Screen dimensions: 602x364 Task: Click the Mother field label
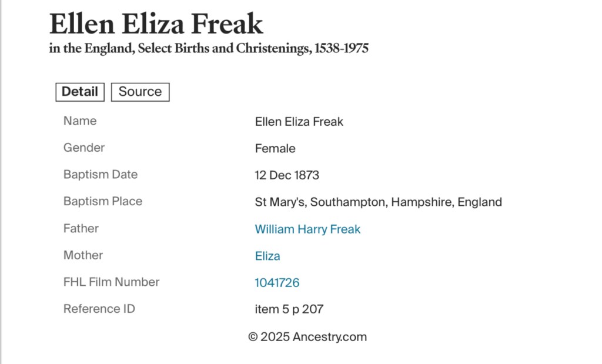83,255
